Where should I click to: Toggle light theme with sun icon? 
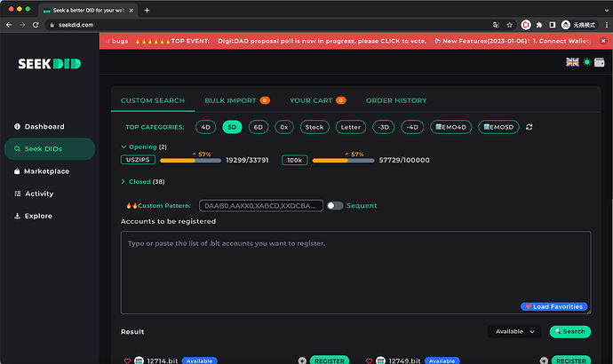click(587, 62)
